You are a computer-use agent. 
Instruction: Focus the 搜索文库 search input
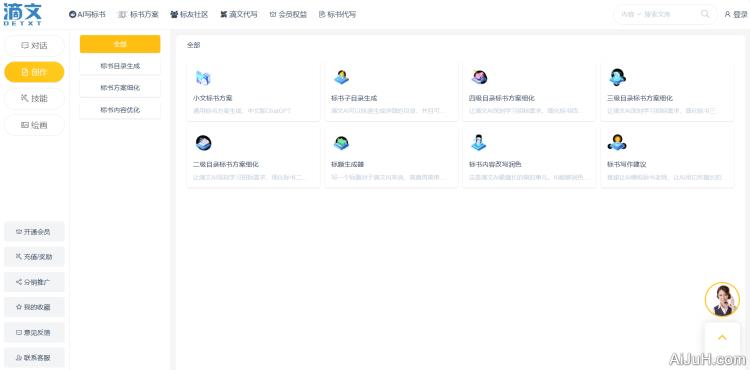click(670, 14)
